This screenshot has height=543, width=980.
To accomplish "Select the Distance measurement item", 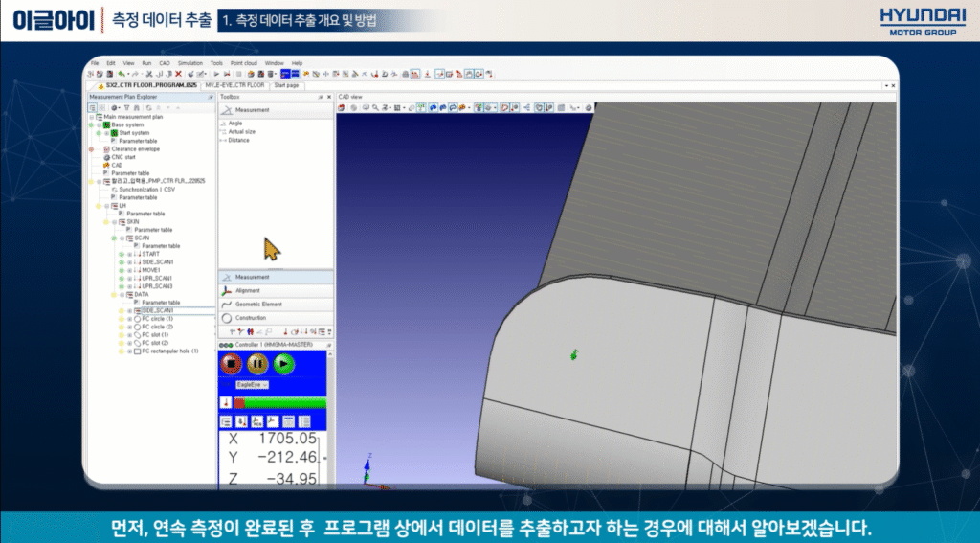I will (x=238, y=140).
